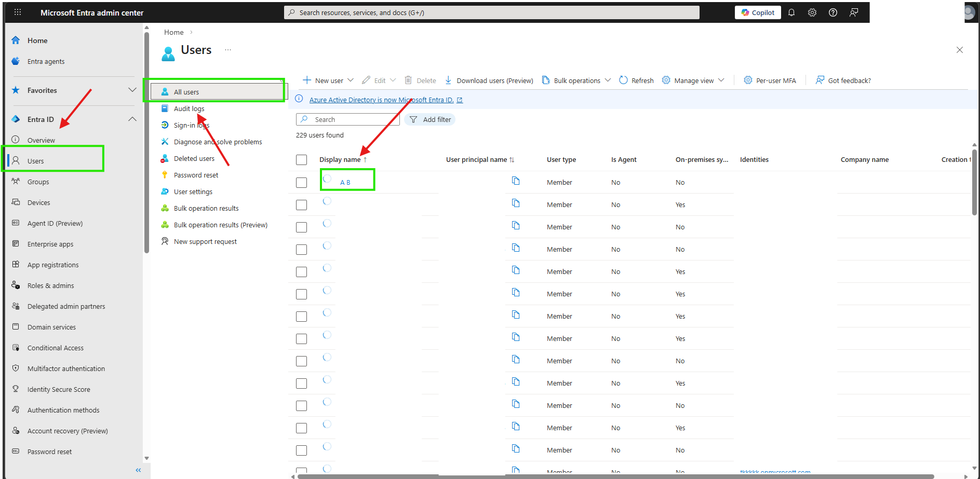
Task: Open Per-user MFA
Action: (x=770, y=80)
